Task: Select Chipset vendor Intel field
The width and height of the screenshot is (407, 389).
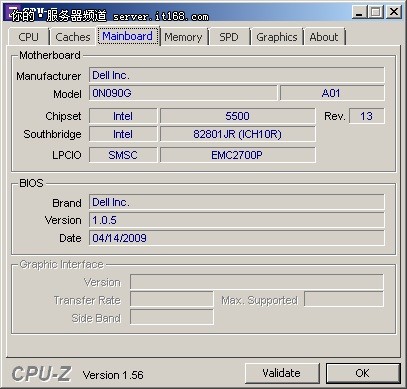Action: coord(123,116)
